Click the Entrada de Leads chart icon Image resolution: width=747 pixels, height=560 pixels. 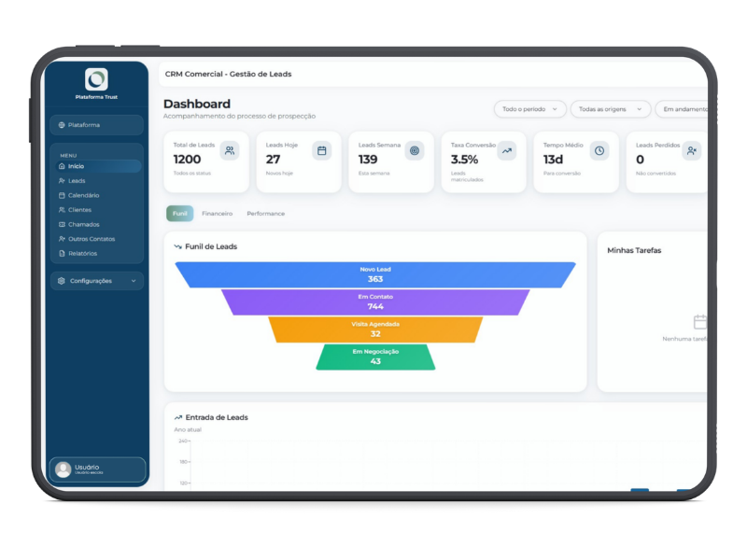coord(178,417)
